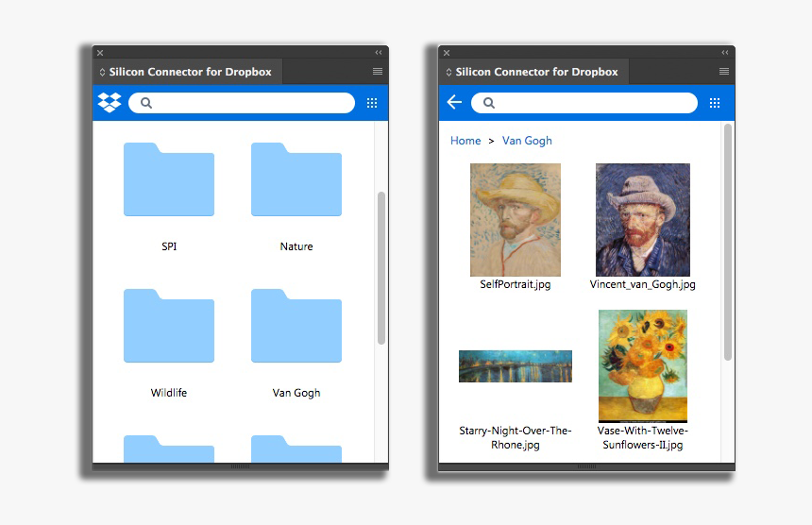Open the Van Gogh folder icon
The image size is (812, 525).
point(296,326)
